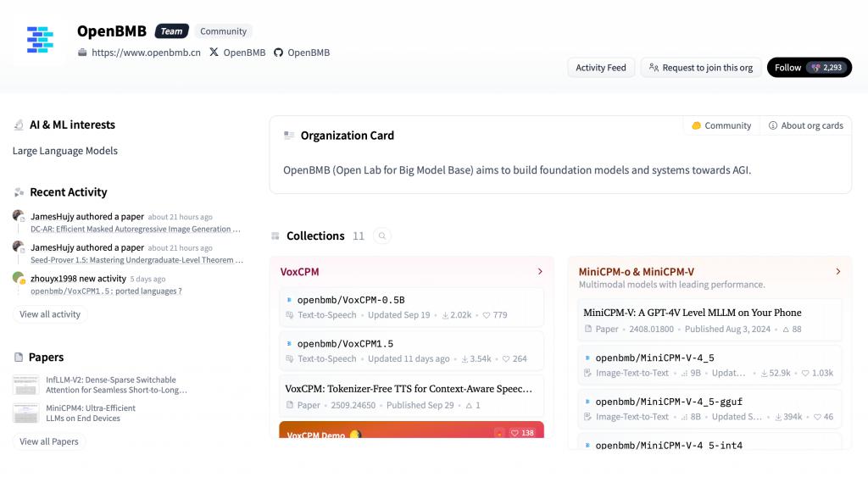Request to join this org
This screenshot has width=868, height=477.
pyautogui.click(x=700, y=68)
